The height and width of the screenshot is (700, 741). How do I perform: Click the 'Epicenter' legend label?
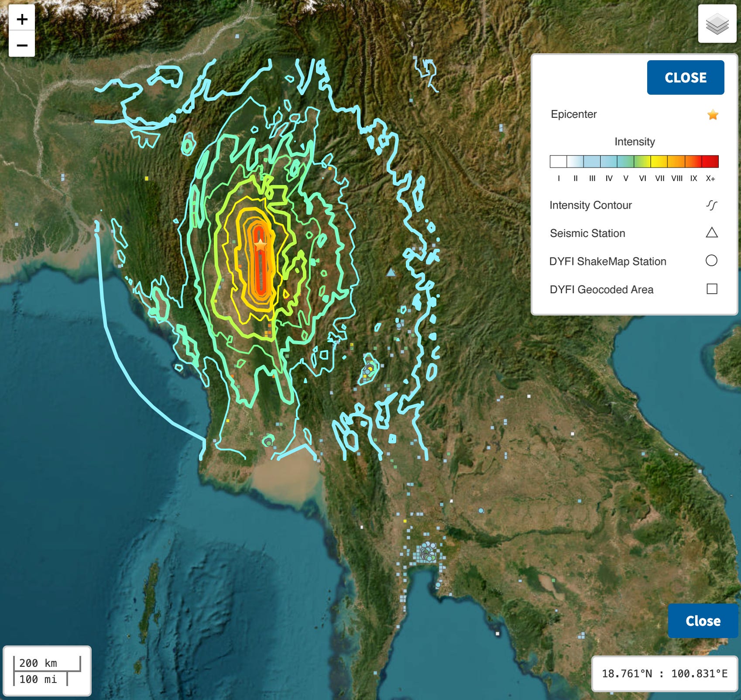[x=573, y=114]
